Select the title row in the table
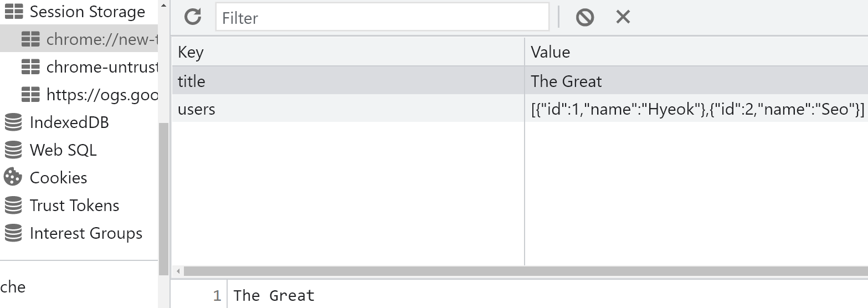Screen dimensions: 868x308 point(520,81)
